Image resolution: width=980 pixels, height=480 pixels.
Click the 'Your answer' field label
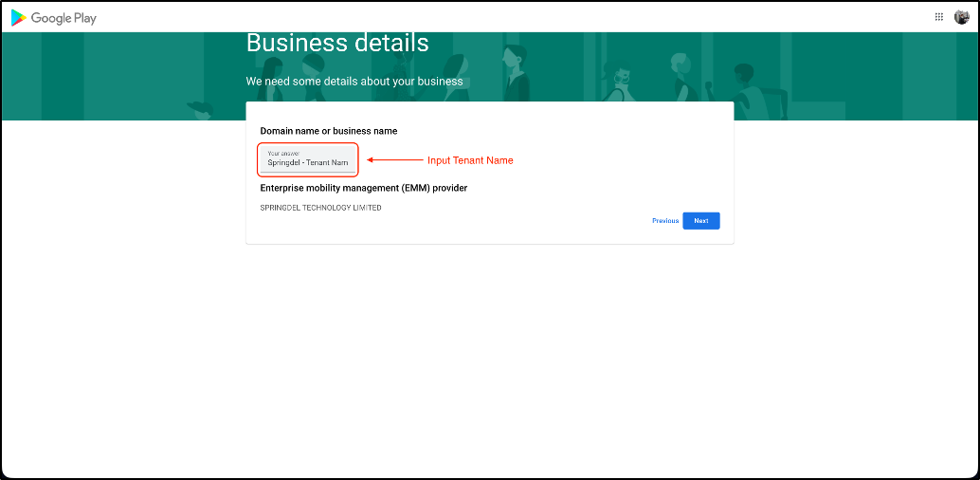coord(283,153)
